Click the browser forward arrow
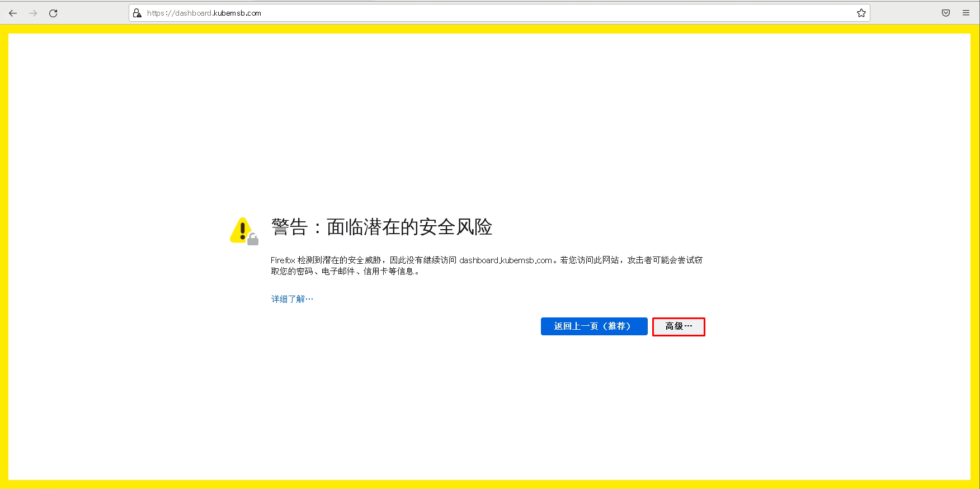980x489 pixels. (x=33, y=13)
